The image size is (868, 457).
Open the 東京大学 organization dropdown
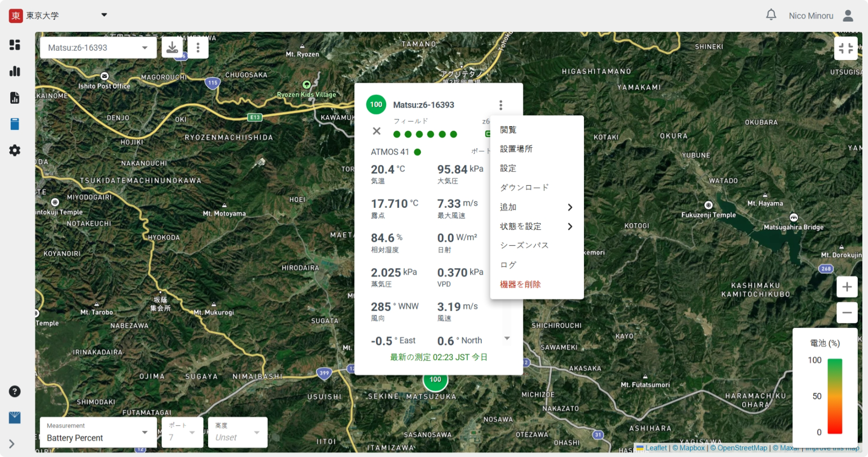pyautogui.click(x=104, y=15)
